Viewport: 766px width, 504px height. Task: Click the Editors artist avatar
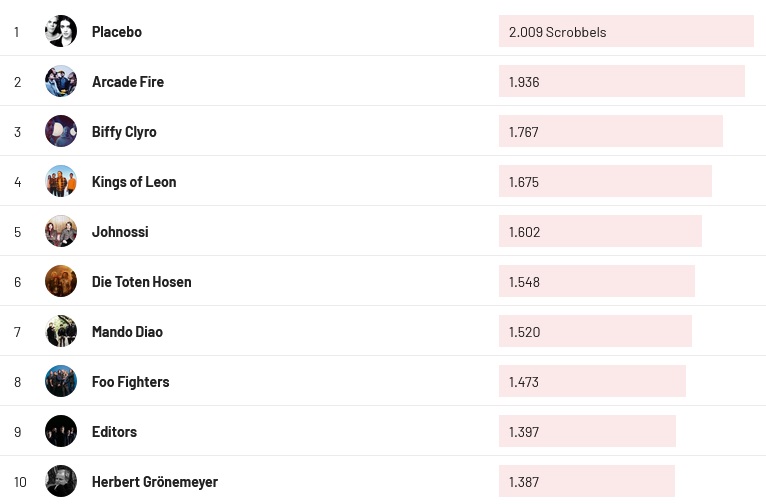tap(61, 431)
